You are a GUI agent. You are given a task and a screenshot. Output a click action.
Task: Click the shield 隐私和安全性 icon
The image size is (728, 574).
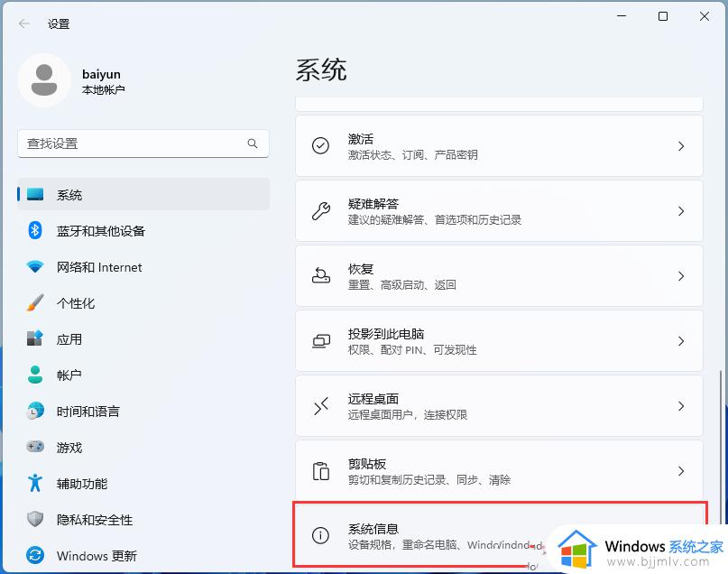(35, 519)
